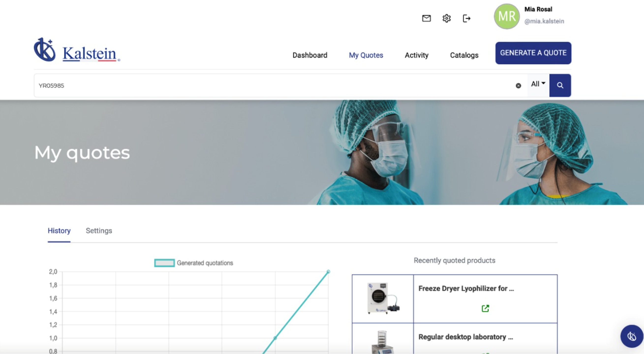The image size is (644, 354).
Task: Open the Catalogs menu item
Action: tap(464, 55)
